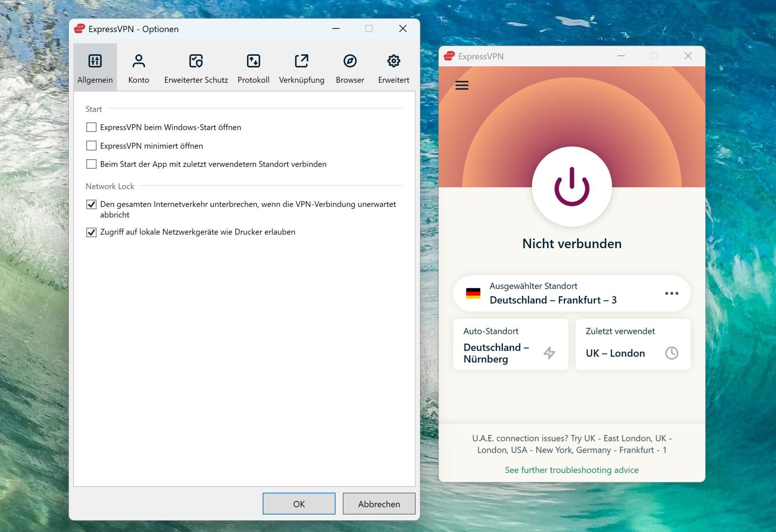The height and width of the screenshot is (532, 776).
Task: Uncheck the Internetverkehr unterbrechen kill switch option
Action: click(x=91, y=205)
